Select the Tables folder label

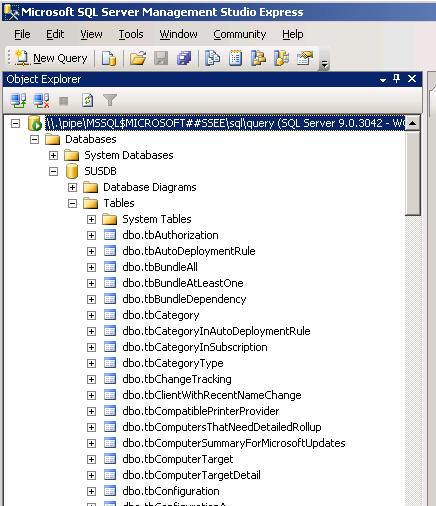tap(119, 203)
